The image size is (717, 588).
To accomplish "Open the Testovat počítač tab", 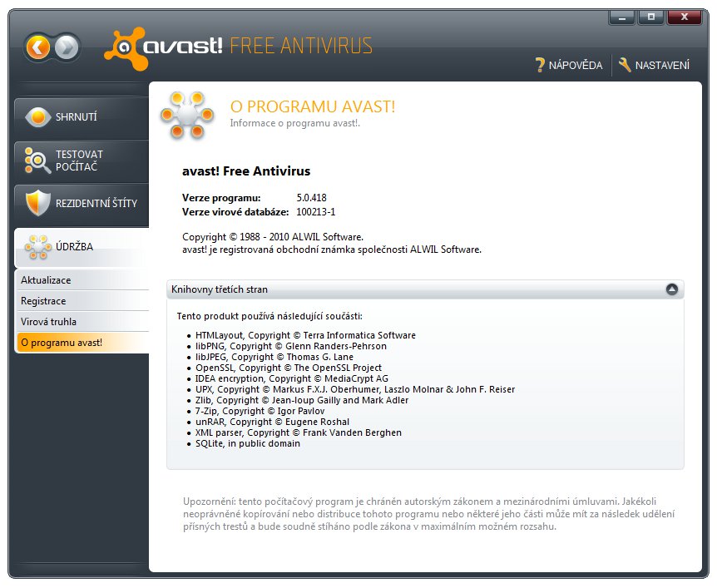I will tap(82, 161).
